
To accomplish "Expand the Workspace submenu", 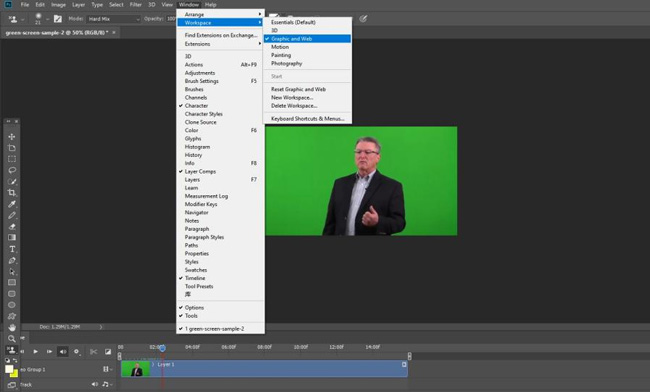I will [x=221, y=22].
